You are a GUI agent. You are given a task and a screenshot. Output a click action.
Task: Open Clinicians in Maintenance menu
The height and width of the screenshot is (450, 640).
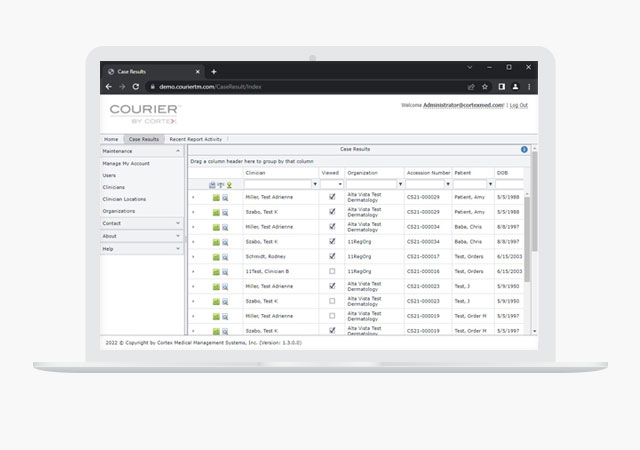(x=113, y=187)
